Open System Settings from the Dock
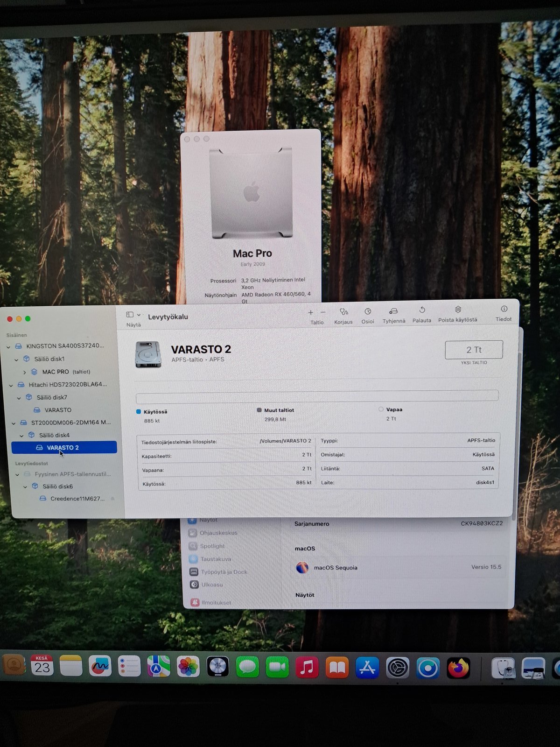The width and height of the screenshot is (560, 747). tap(398, 668)
